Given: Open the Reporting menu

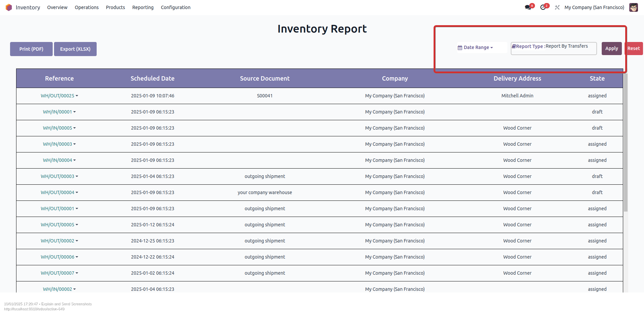Looking at the screenshot, I should point(143,7).
